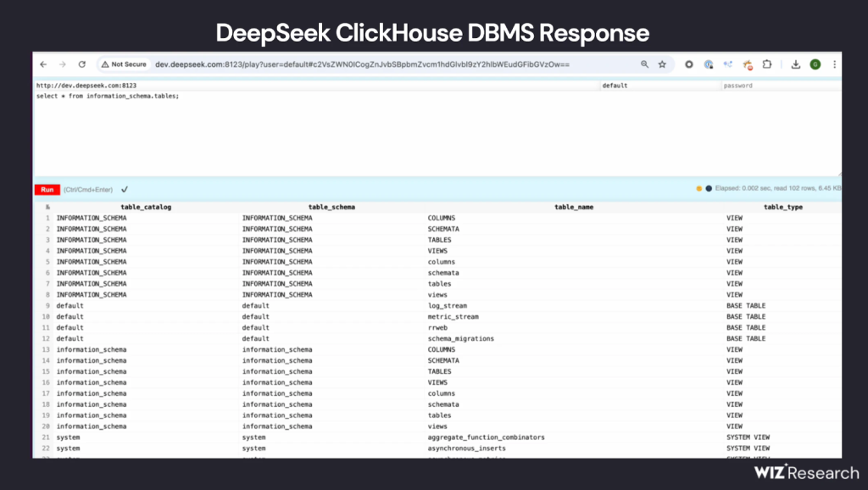
Task: Select the log_stream table name cell
Action: coord(448,305)
